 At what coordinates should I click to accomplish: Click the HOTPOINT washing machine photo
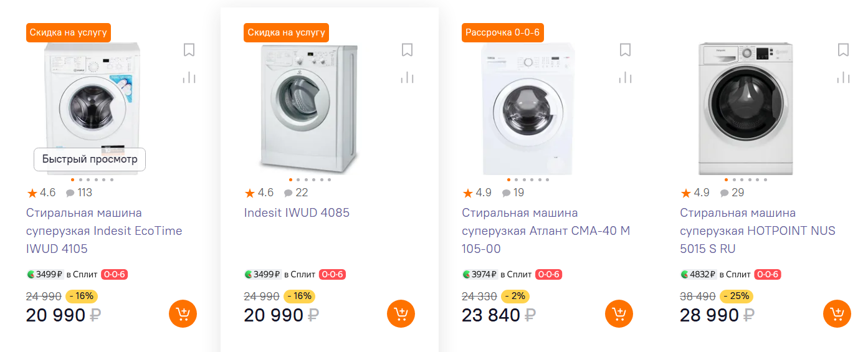click(x=745, y=109)
